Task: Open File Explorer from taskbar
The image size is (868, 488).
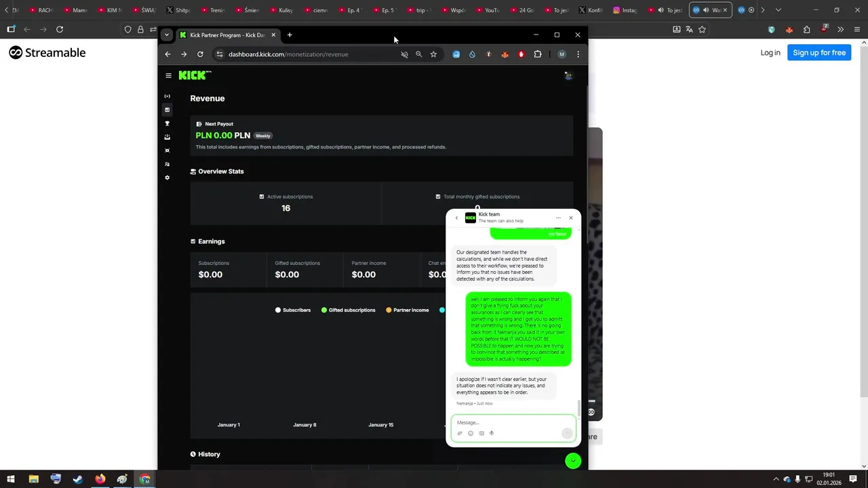Action: pos(33,479)
